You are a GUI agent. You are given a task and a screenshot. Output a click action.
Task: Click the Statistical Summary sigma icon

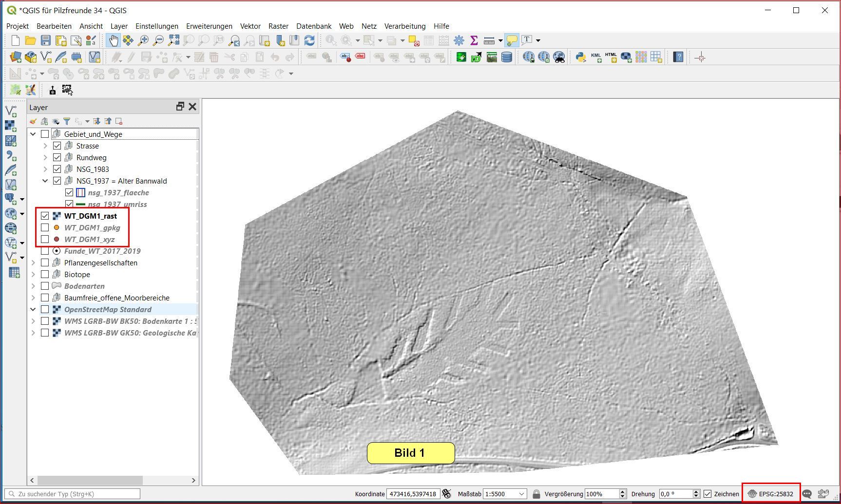pyautogui.click(x=474, y=40)
